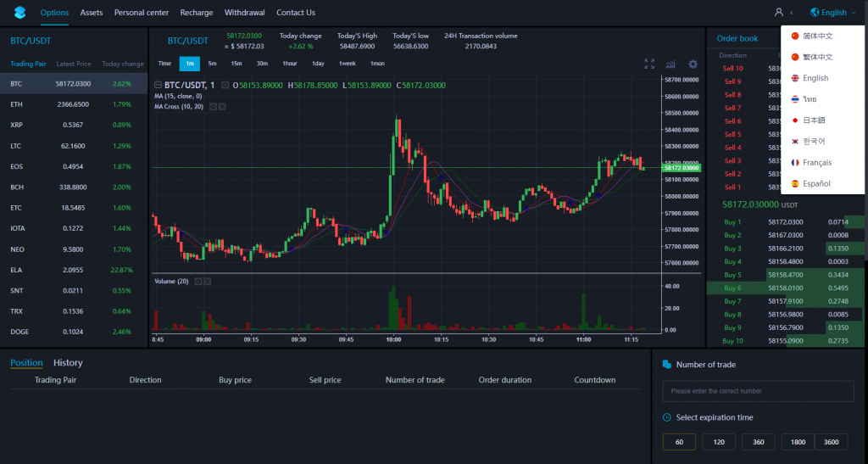
Task: Choose 3600 second expiration time
Action: click(x=831, y=442)
